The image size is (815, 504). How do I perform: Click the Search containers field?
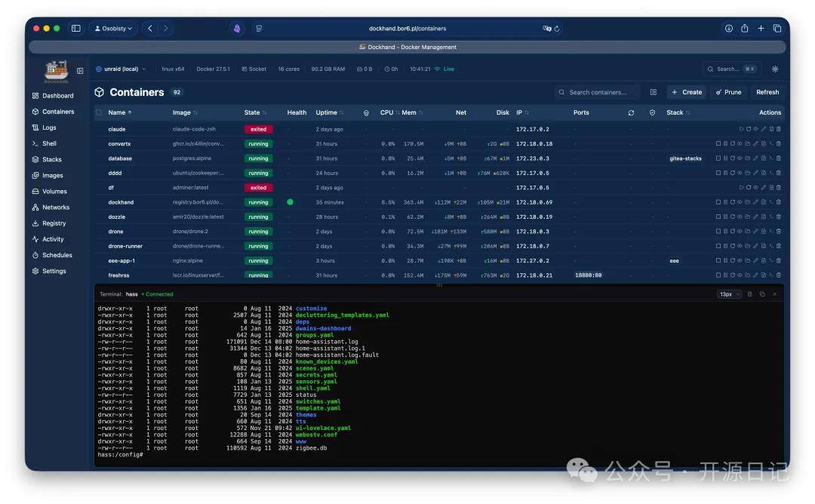tap(598, 93)
